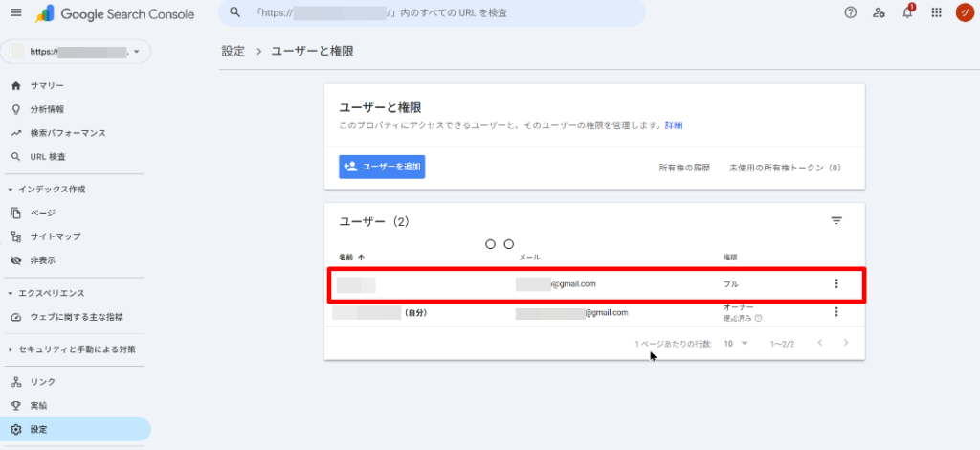
Task: Sort by 名前 column header
Action: pyautogui.click(x=352, y=257)
